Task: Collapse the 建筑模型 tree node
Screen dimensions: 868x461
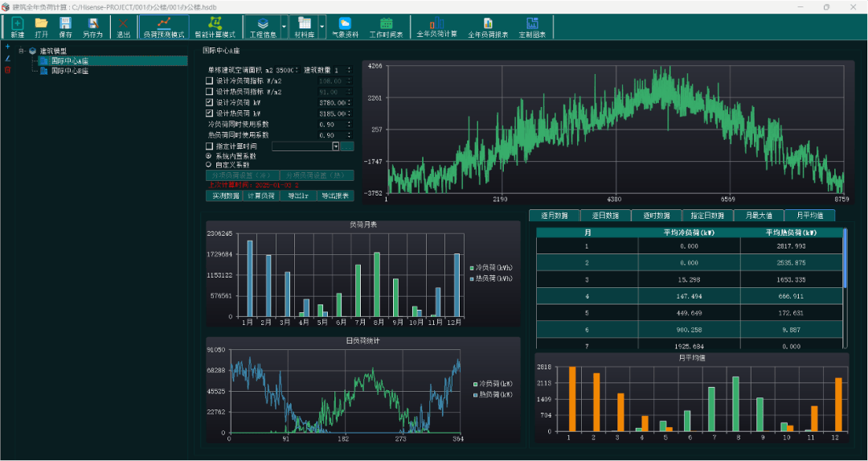Action: pyautogui.click(x=22, y=51)
